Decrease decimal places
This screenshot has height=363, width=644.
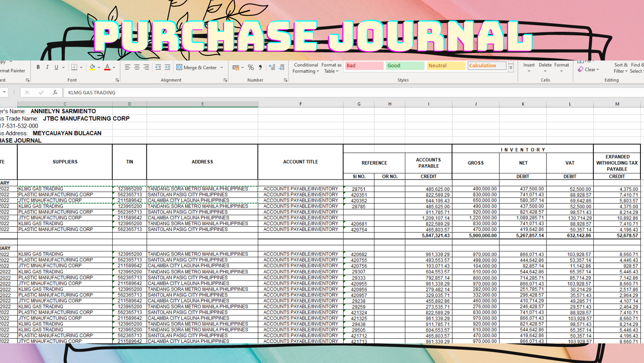[x=282, y=68]
